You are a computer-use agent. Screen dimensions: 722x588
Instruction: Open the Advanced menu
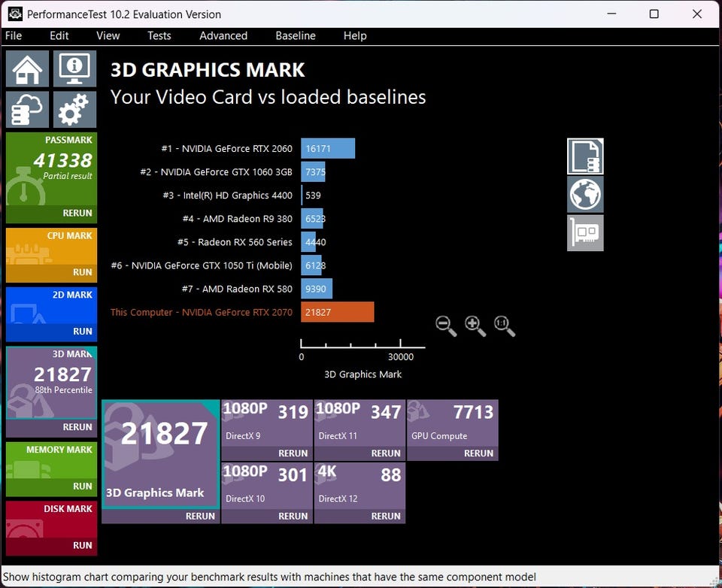(x=223, y=35)
